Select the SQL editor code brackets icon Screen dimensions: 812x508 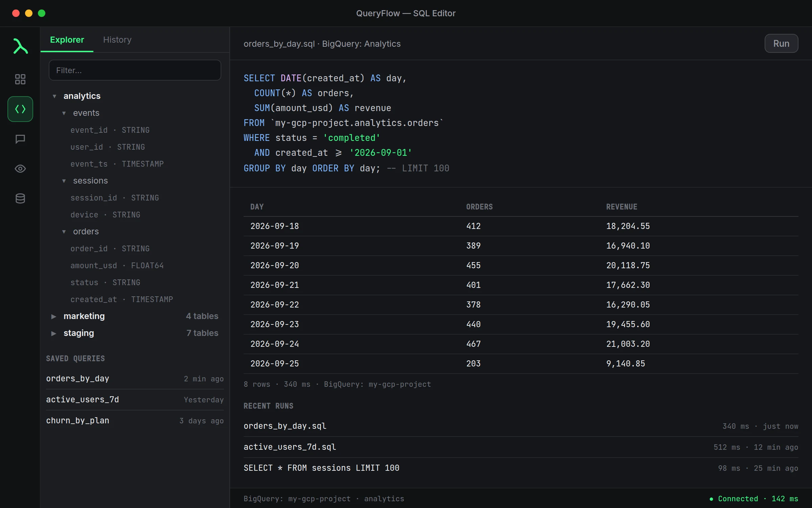(x=20, y=109)
